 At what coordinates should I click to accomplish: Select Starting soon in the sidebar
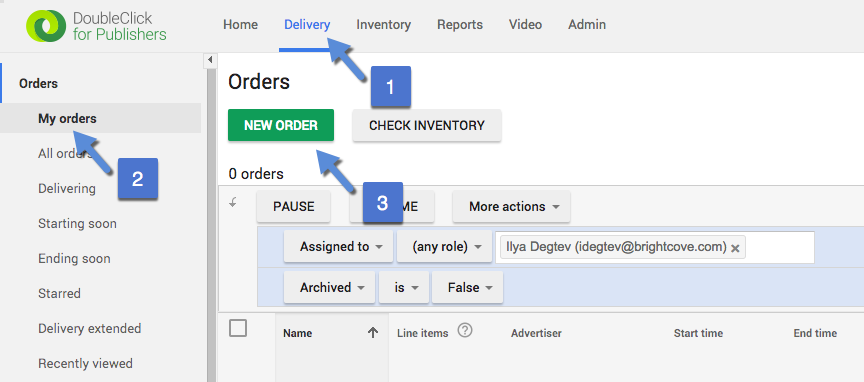(x=77, y=224)
